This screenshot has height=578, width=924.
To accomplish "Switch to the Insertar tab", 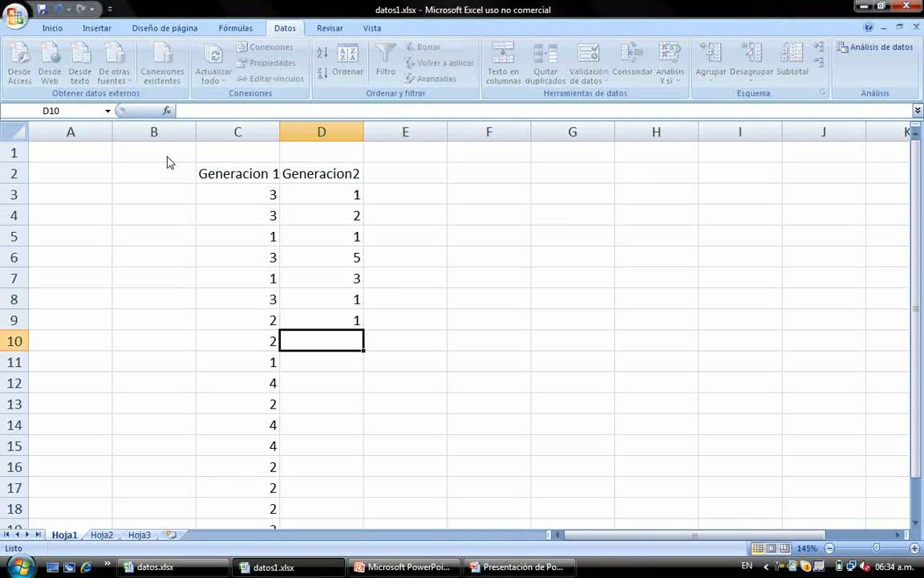I will coord(96,28).
